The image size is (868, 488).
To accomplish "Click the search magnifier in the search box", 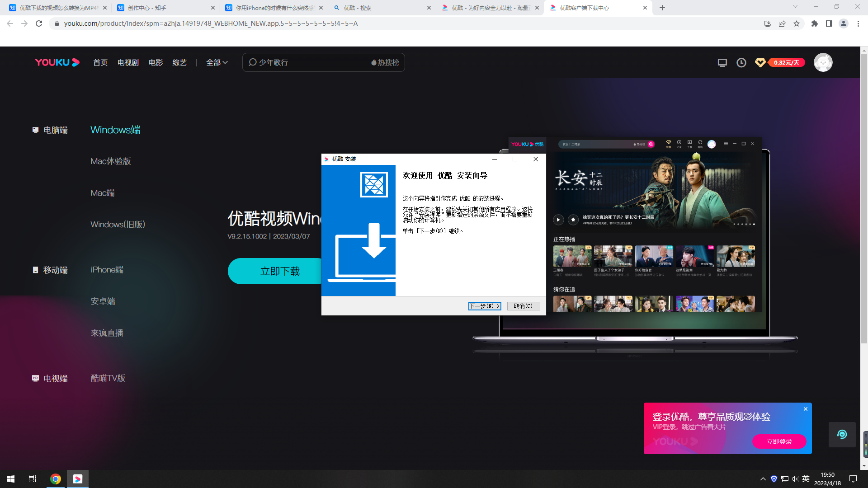I will click(253, 62).
